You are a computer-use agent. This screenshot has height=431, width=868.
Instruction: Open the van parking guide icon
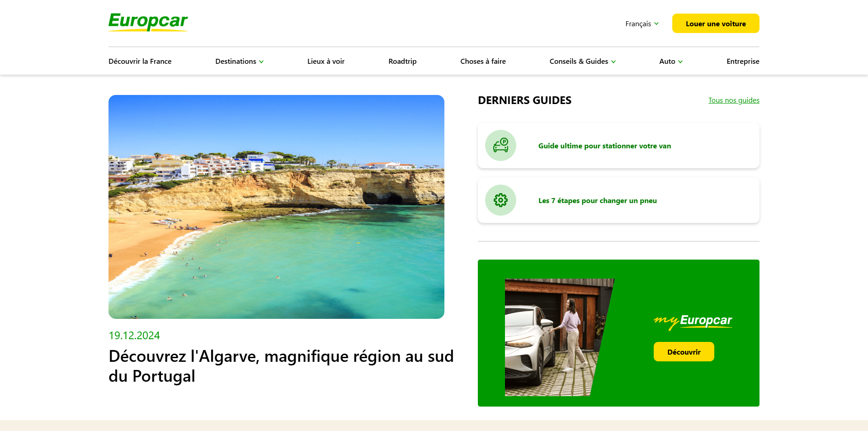(x=500, y=146)
